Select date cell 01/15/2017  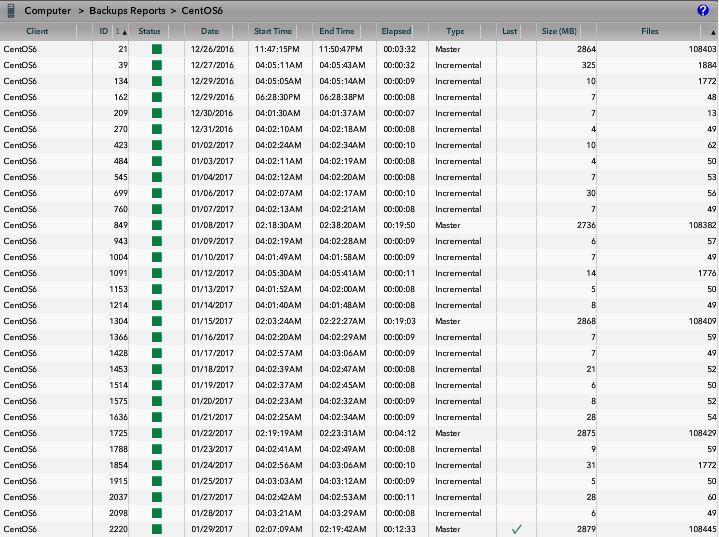pyautogui.click(x=212, y=321)
